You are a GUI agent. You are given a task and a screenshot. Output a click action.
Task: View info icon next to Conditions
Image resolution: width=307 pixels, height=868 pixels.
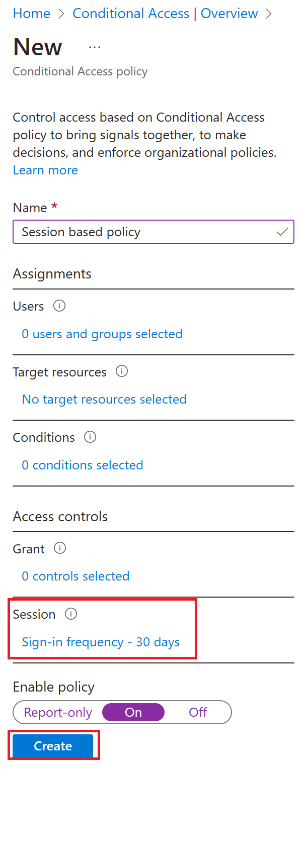90,437
